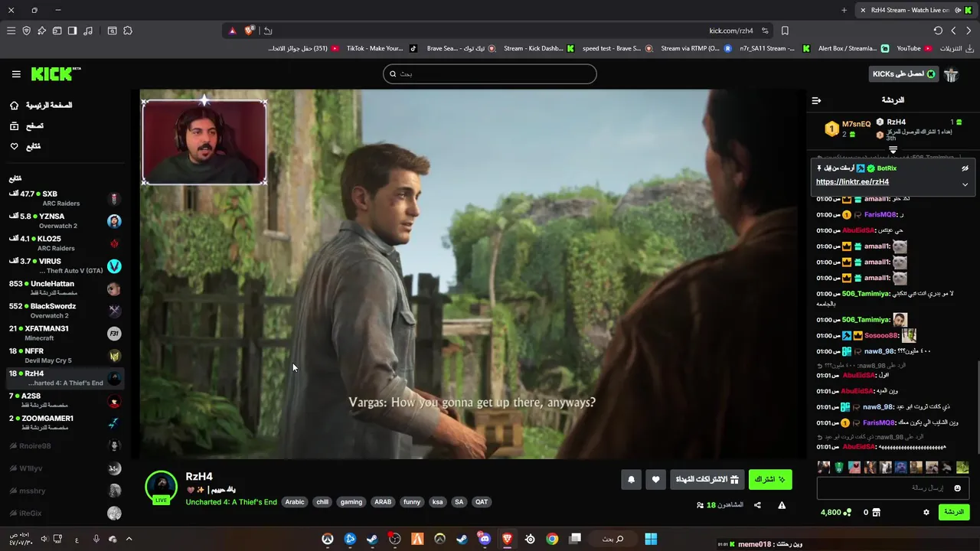Select the Arabic tag
This screenshot has height=551, width=980.
295,502
